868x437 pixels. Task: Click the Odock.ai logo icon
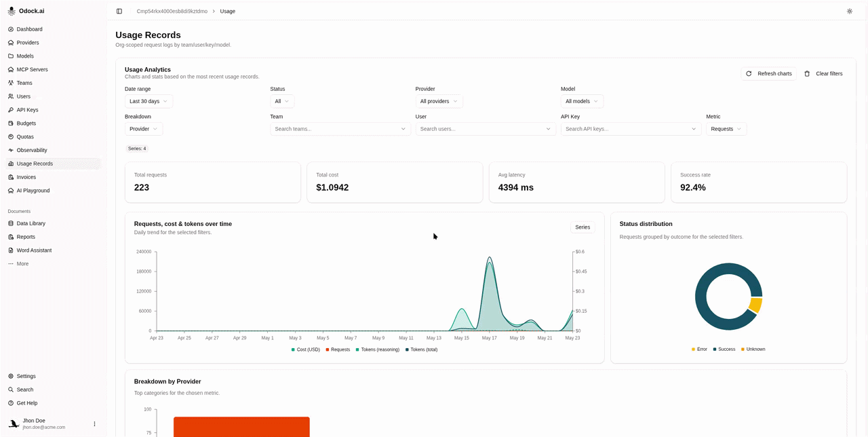tap(12, 11)
